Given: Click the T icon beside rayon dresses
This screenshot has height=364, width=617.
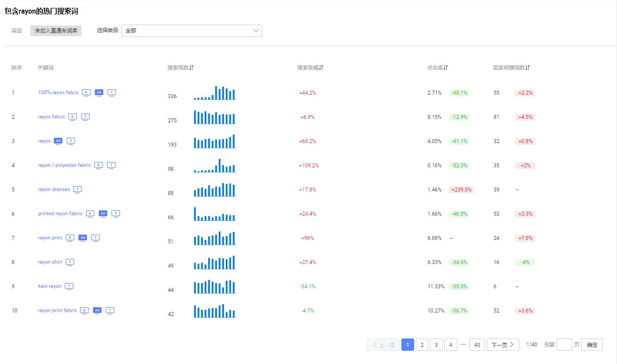Looking at the screenshot, I should [77, 189].
